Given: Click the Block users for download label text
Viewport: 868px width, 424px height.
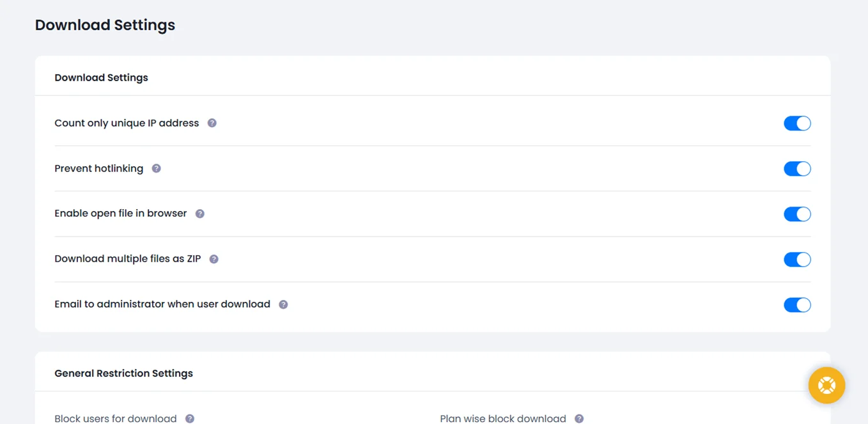Looking at the screenshot, I should (x=115, y=419).
